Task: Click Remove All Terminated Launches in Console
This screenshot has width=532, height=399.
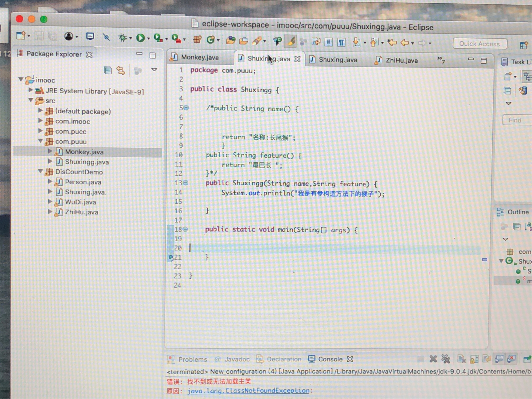Action: pos(446,359)
